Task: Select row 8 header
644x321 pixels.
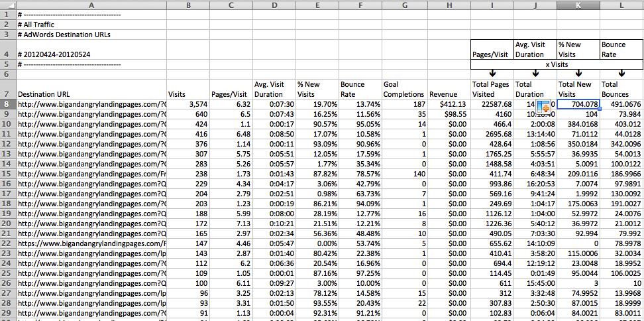Action: point(8,104)
